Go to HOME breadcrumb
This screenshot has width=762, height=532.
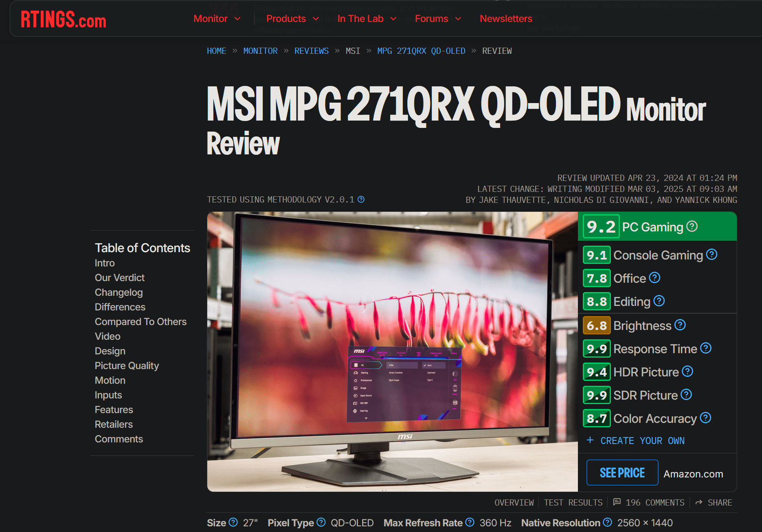click(x=216, y=51)
